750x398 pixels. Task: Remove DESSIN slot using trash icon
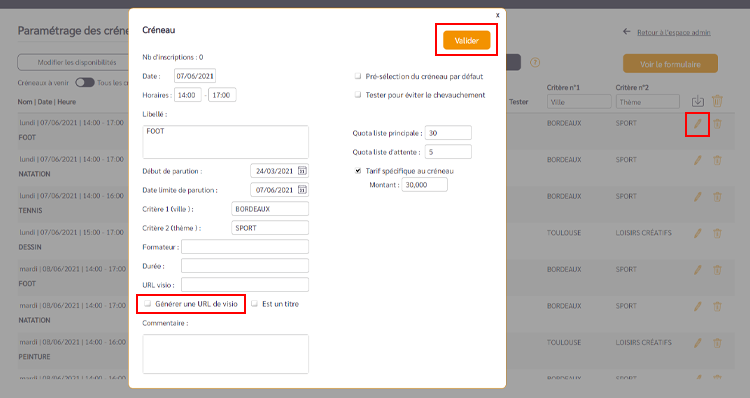717,233
